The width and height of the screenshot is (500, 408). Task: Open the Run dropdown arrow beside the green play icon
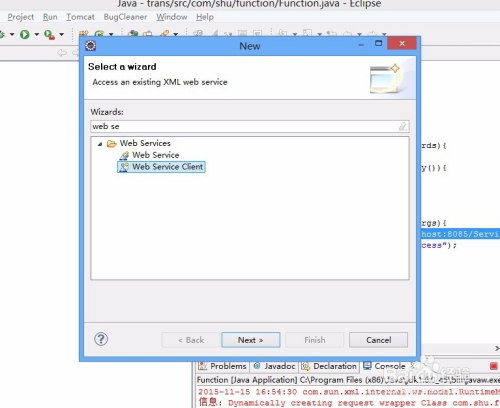(37, 34)
